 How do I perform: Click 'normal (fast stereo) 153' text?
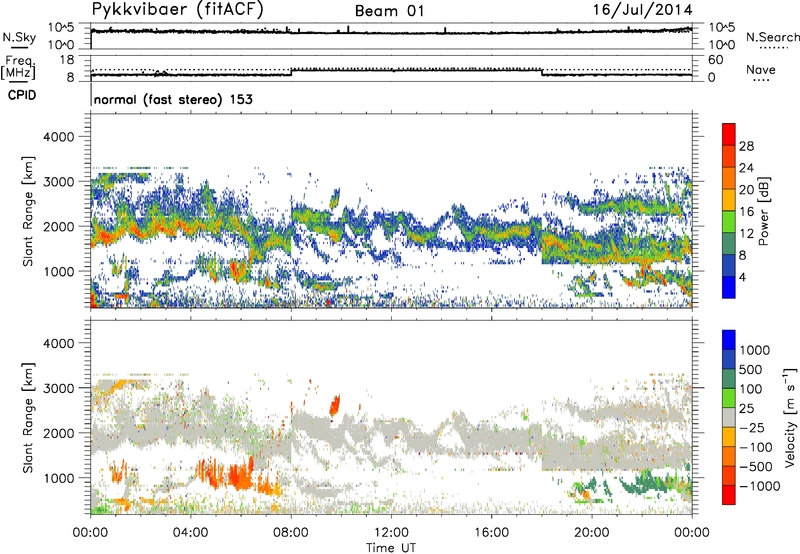tap(173, 99)
